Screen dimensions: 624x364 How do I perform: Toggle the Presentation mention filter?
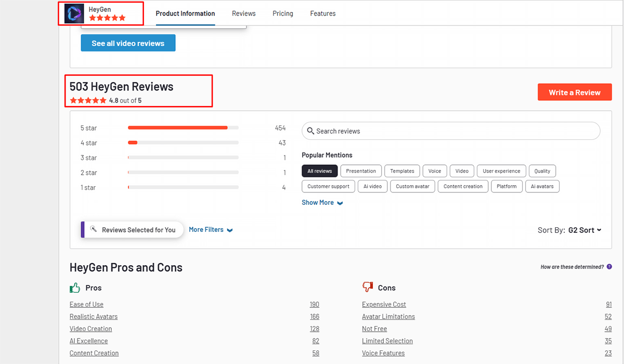pos(361,171)
